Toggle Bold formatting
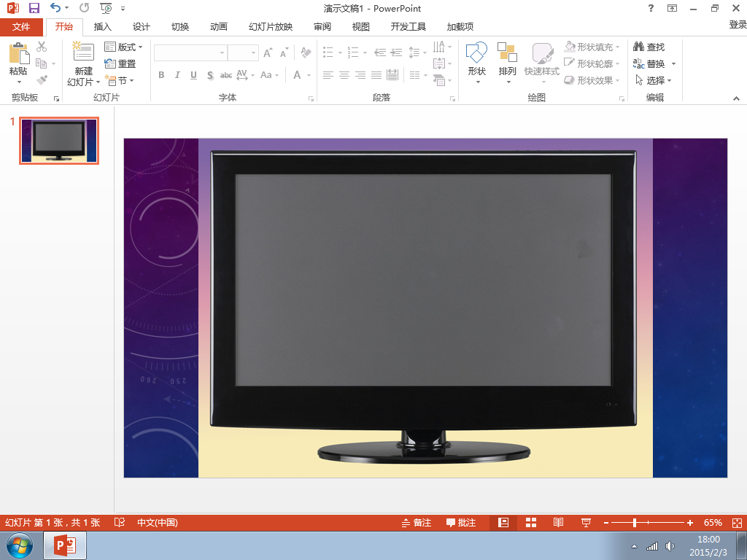 (161, 75)
